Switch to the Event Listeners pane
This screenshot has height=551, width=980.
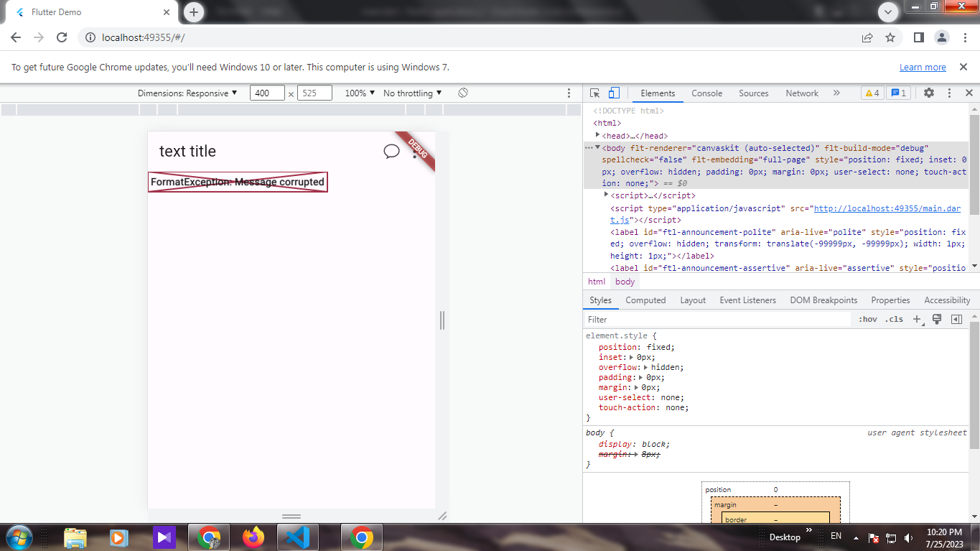(747, 300)
